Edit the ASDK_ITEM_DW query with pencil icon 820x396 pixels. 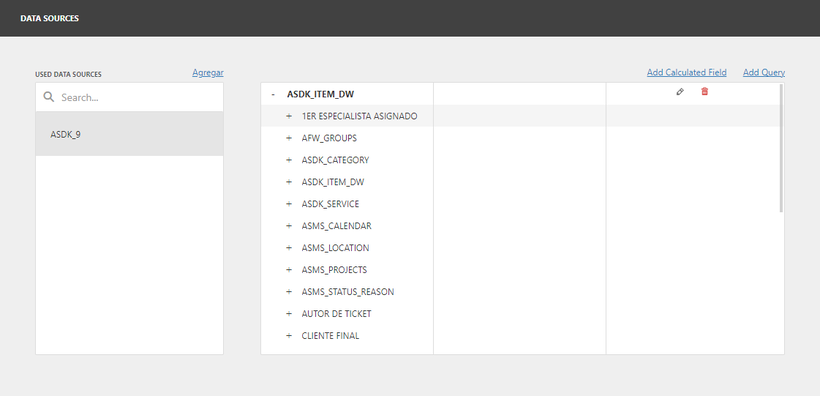(680, 92)
